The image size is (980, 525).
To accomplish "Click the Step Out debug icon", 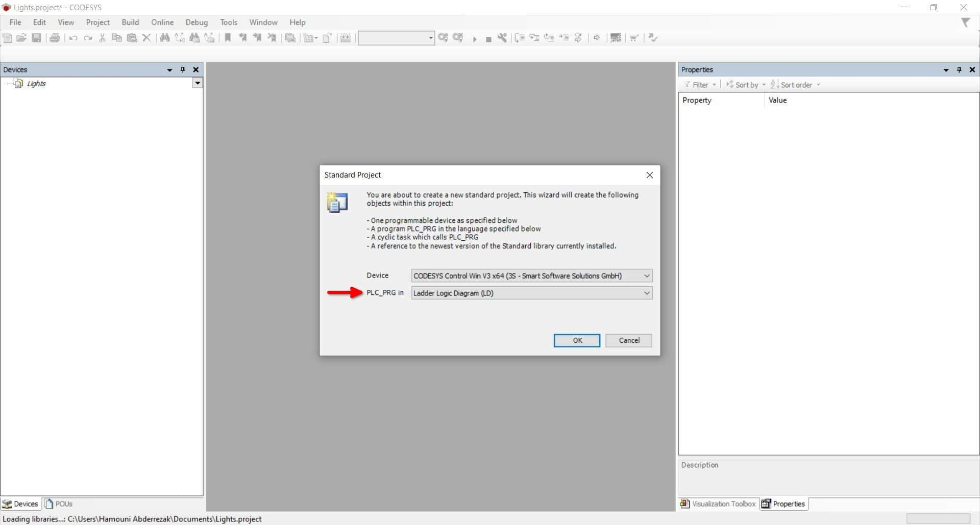I will click(x=549, y=38).
